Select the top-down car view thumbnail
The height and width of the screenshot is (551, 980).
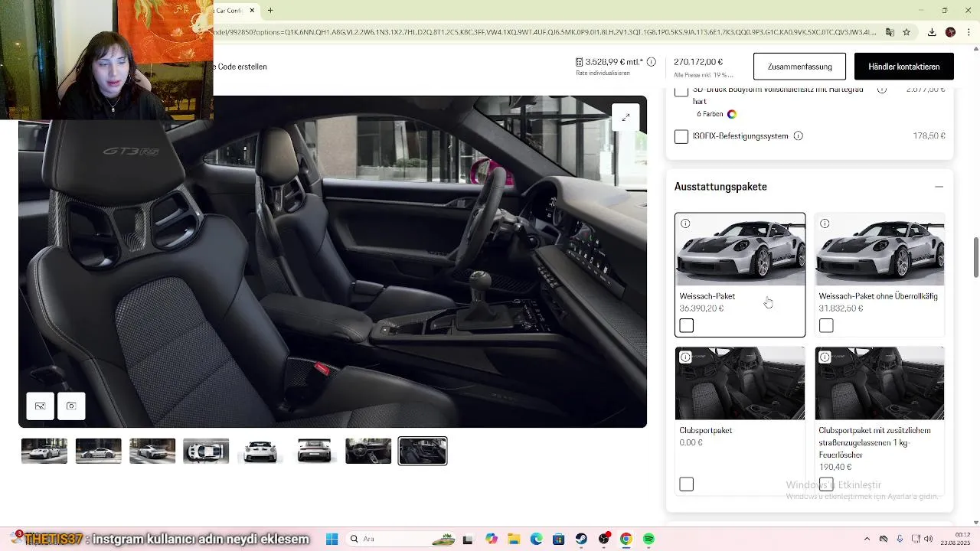tap(206, 451)
